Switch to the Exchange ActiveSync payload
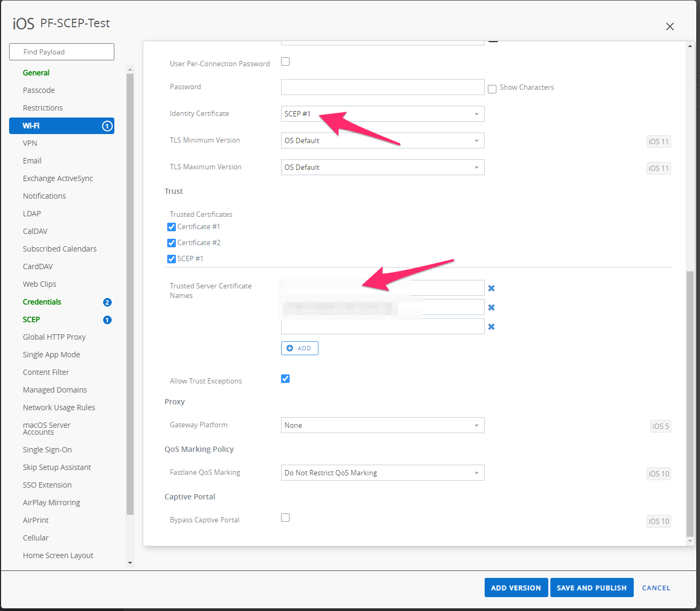The image size is (700, 611). [x=58, y=178]
